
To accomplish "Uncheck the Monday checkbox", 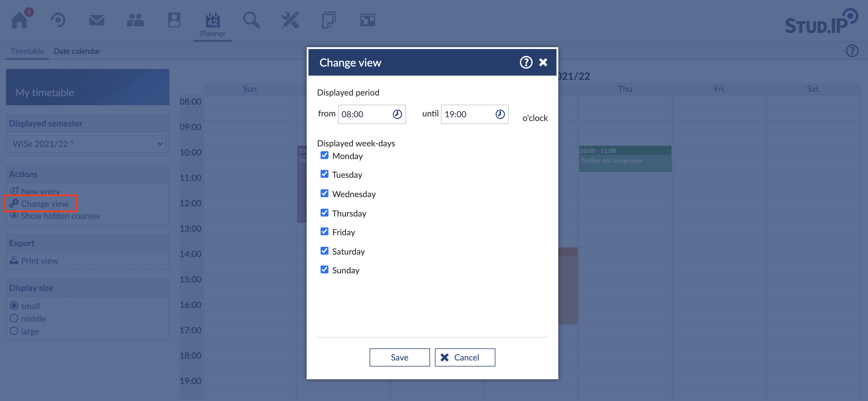I will click(x=324, y=155).
